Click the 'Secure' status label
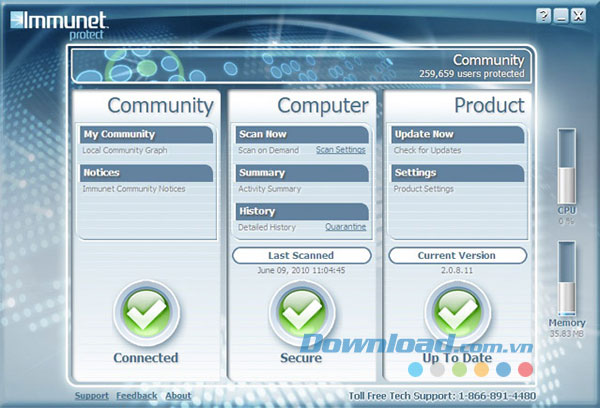600x408 pixels. [x=301, y=357]
